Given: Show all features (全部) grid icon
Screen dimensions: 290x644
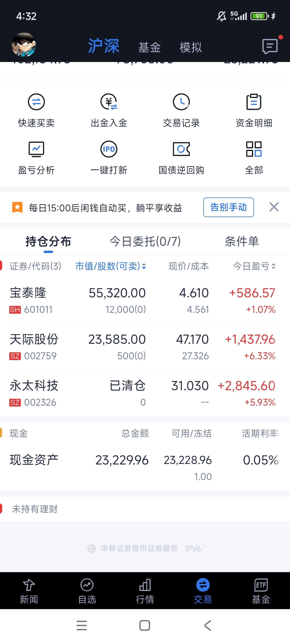Looking at the screenshot, I should (254, 149).
